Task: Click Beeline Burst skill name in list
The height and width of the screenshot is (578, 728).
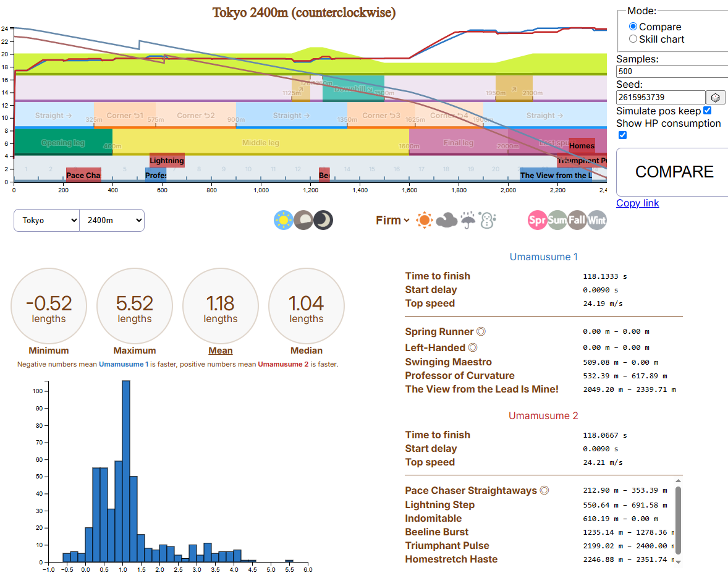Action: coord(436,532)
